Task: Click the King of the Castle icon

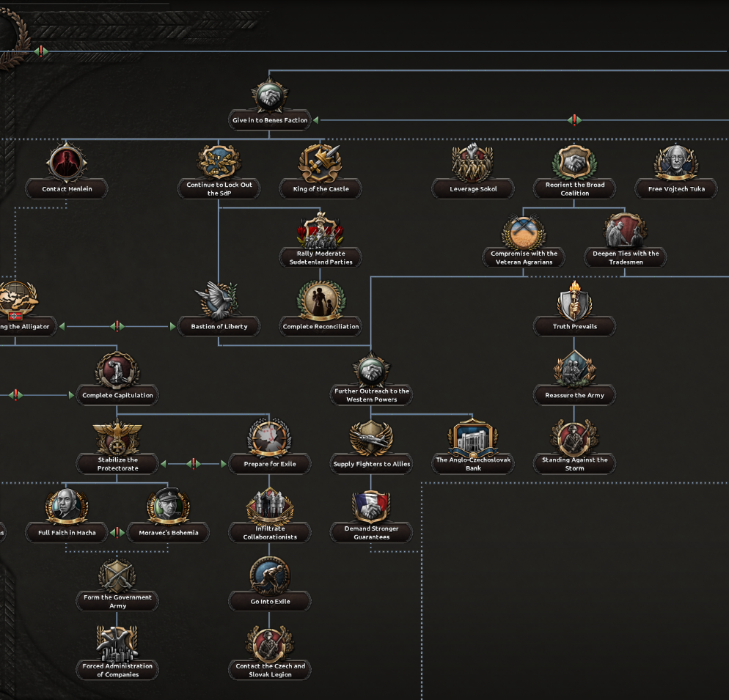Action: point(320,163)
